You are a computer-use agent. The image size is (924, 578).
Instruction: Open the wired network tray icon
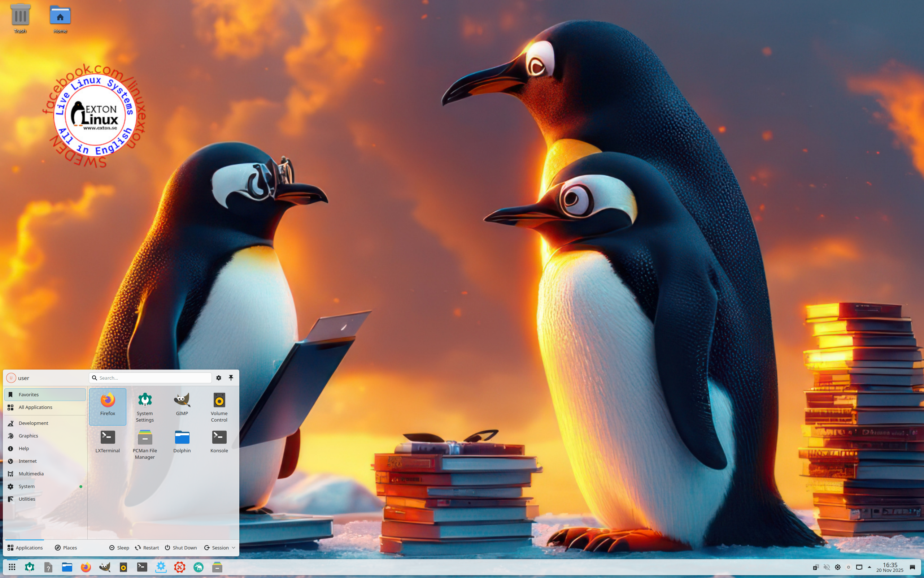[x=859, y=567]
